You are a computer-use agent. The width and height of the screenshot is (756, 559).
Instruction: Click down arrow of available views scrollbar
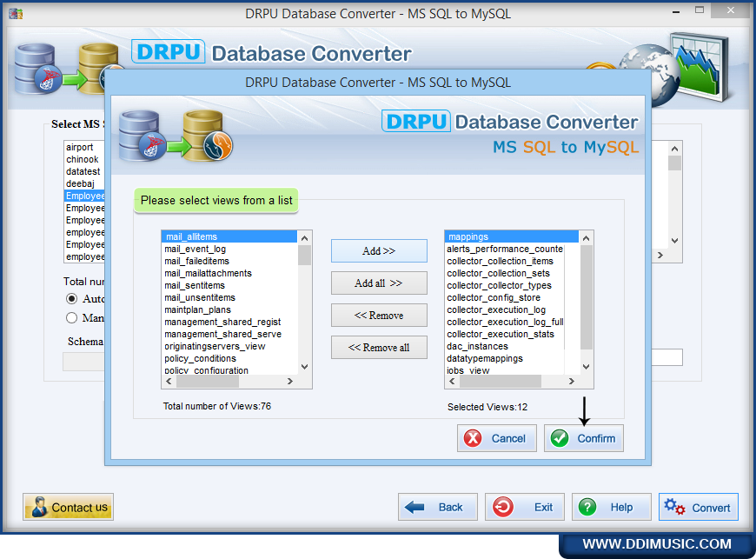304,367
